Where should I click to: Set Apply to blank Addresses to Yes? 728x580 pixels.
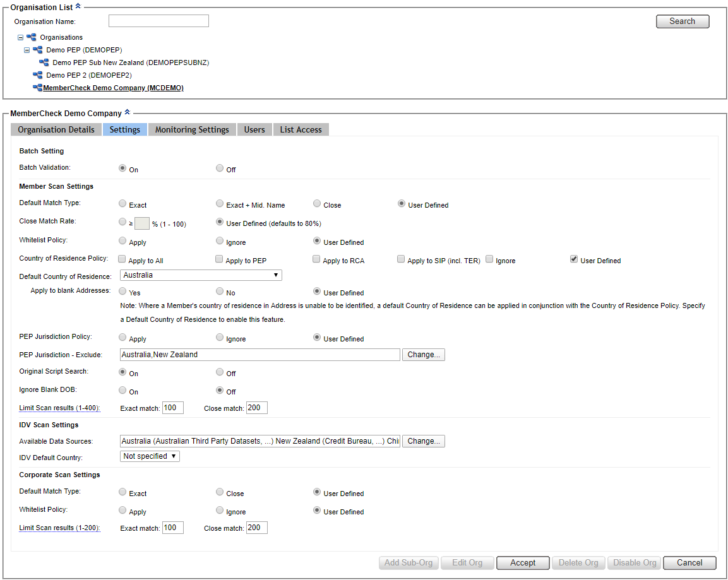click(x=122, y=291)
